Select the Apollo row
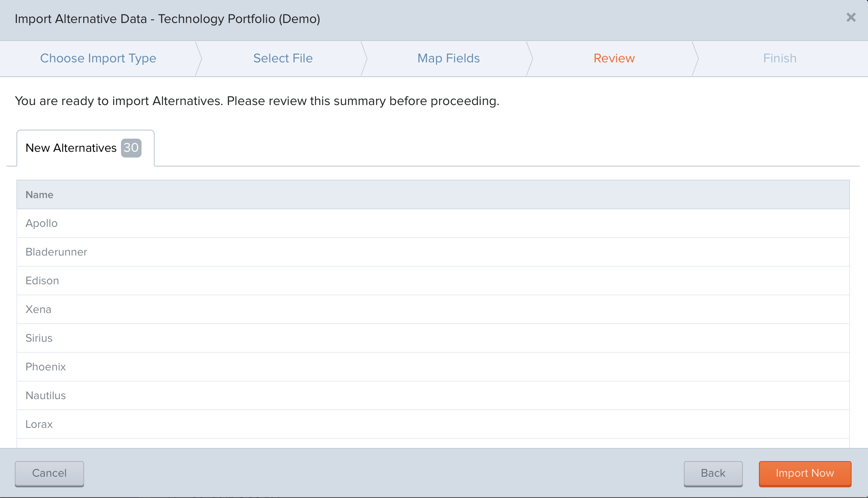This screenshot has width=868, height=498. coord(433,223)
